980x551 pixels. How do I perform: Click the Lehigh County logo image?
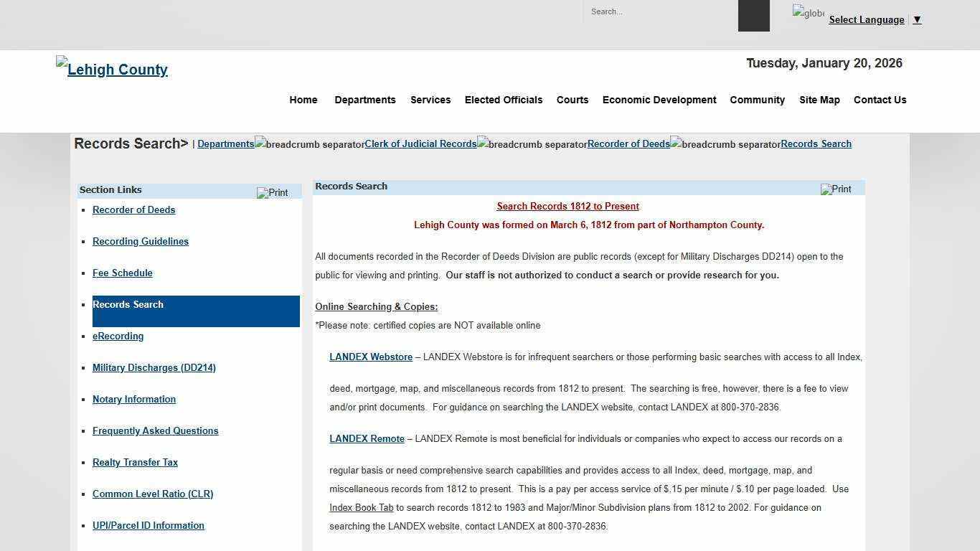click(112, 69)
